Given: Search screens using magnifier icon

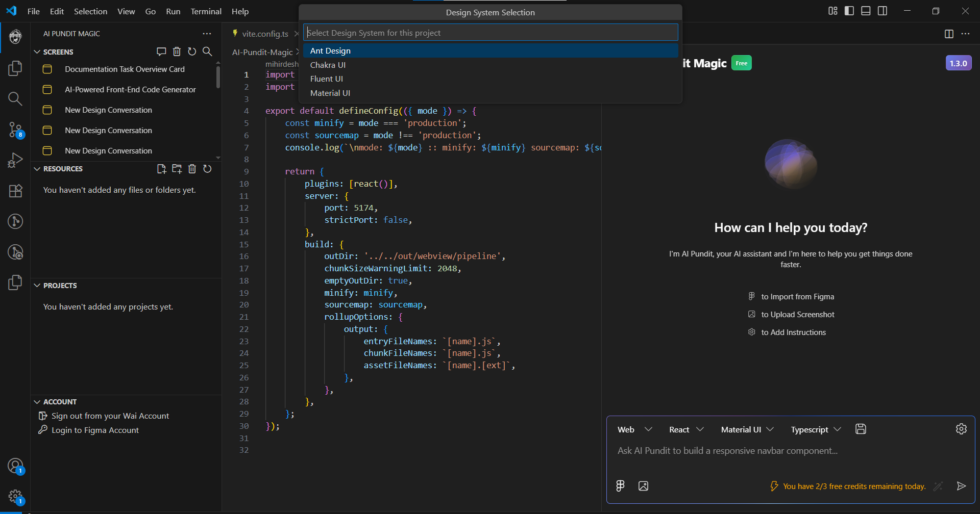Looking at the screenshot, I should [207, 52].
